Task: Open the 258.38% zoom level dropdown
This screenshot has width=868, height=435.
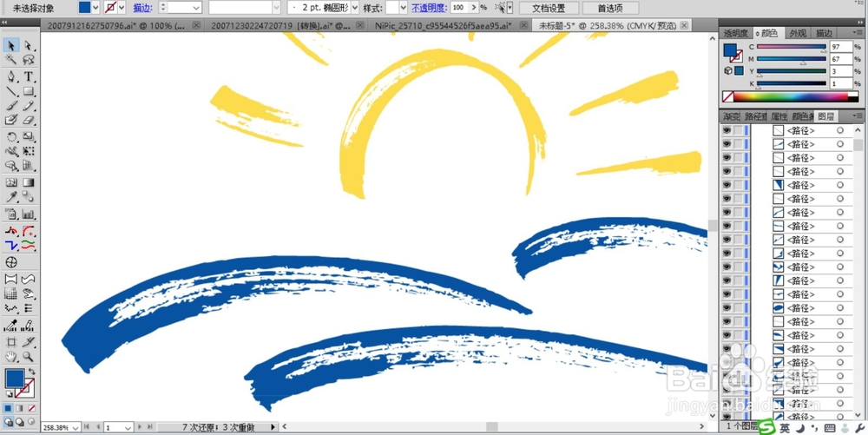Action: 75,427
